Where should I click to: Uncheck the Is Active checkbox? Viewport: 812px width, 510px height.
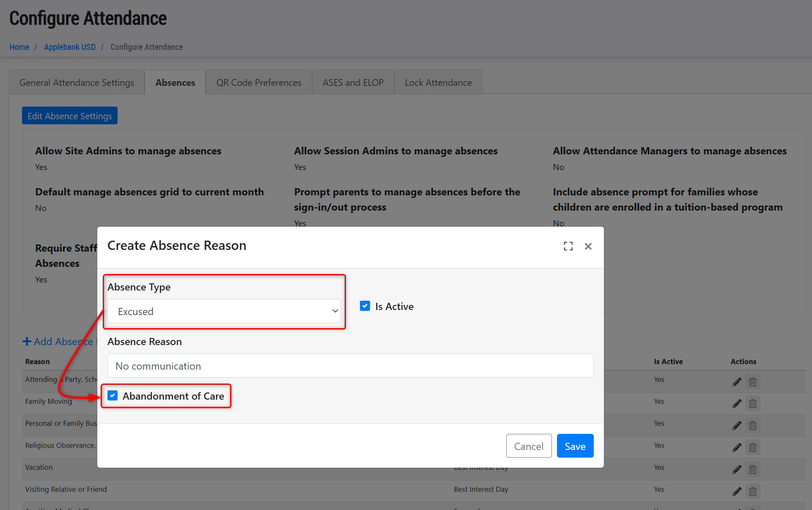[x=365, y=306]
